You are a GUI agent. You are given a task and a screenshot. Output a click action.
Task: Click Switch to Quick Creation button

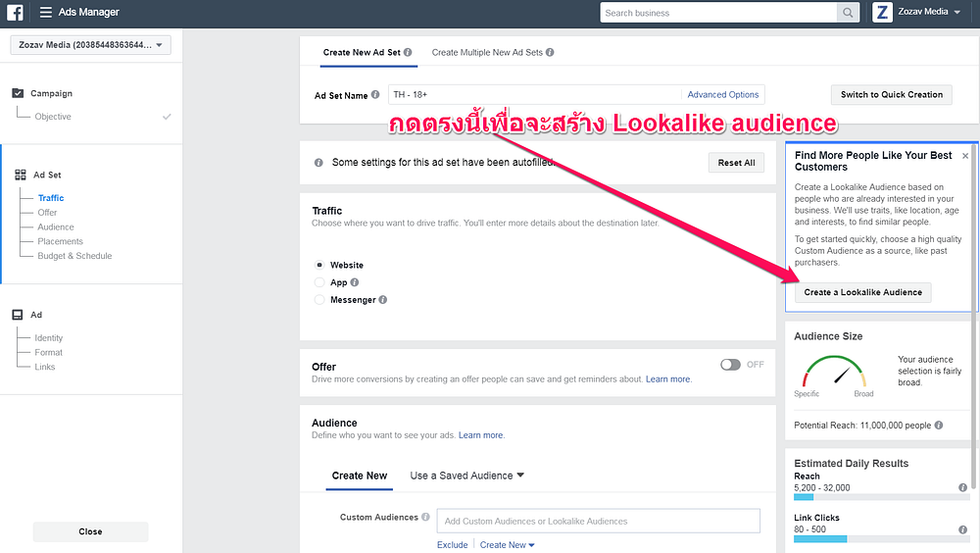(891, 94)
